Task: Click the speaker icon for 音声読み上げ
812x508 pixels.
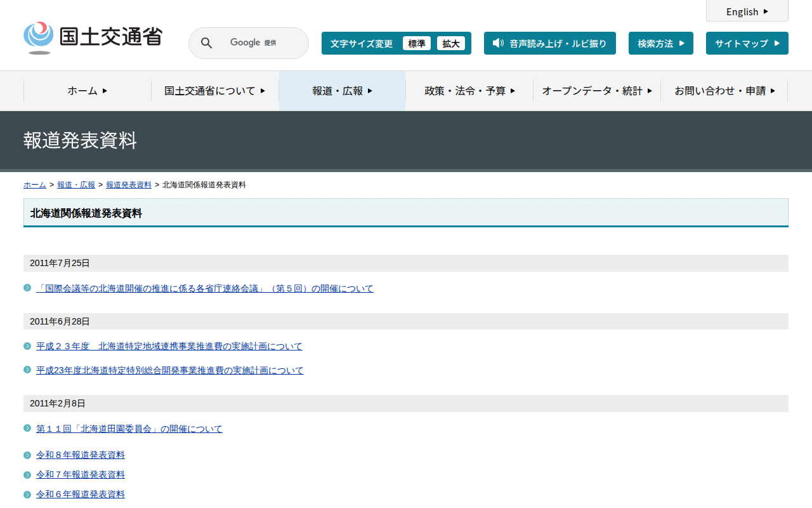Action: (498, 43)
